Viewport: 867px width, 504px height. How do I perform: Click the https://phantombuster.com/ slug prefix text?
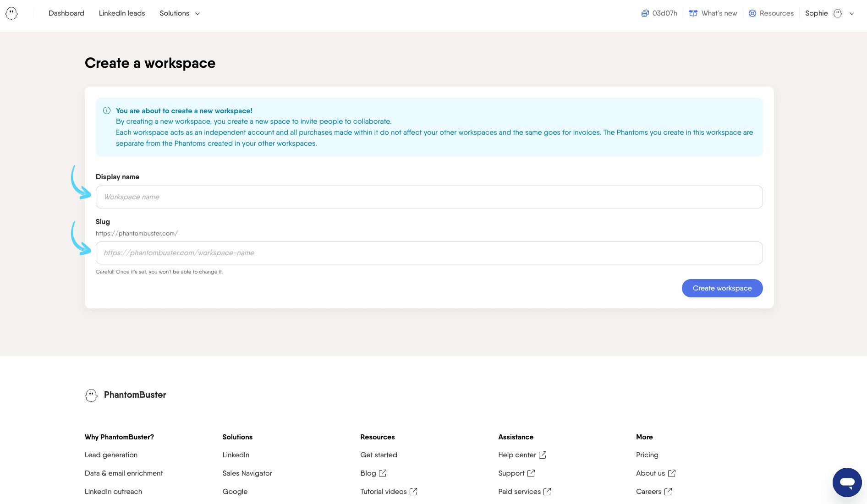coord(137,234)
